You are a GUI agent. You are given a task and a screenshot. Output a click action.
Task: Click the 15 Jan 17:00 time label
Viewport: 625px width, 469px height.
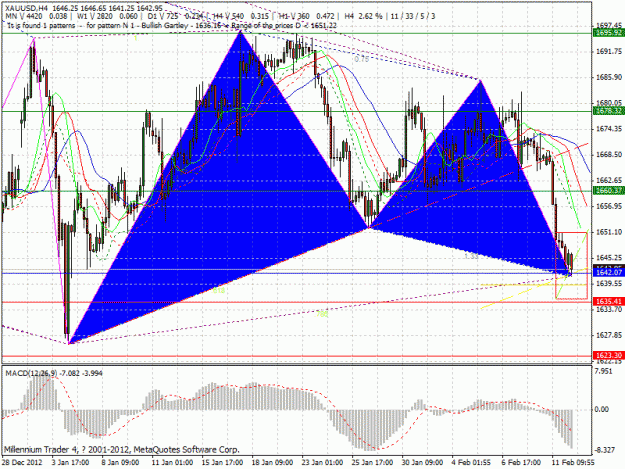point(222,463)
